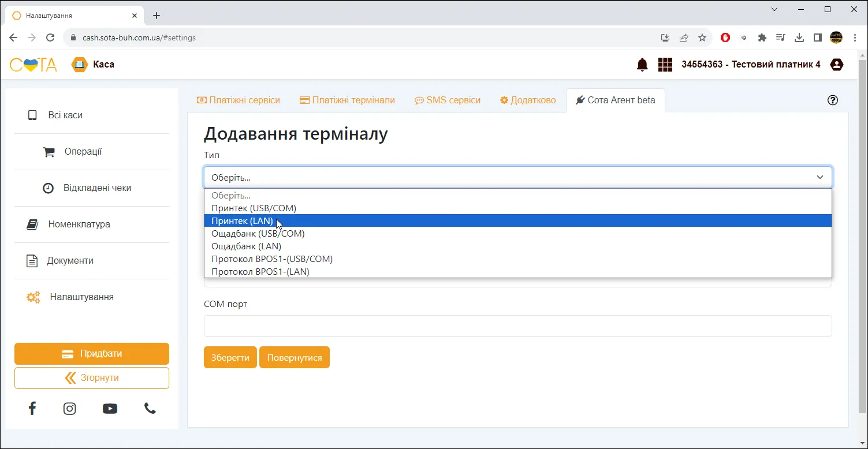Open a new browser tab with plus icon
Screen dimensions: 868x449
click(157, 16)
